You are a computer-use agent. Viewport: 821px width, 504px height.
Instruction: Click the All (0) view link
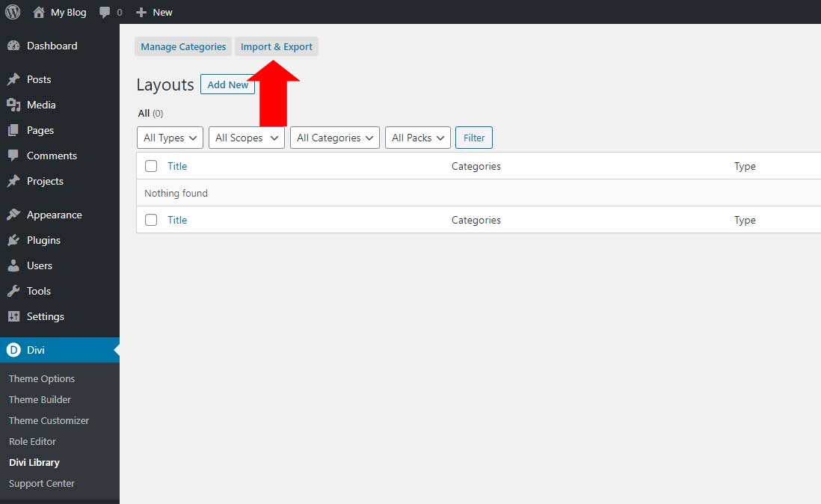tap(150, 113)
